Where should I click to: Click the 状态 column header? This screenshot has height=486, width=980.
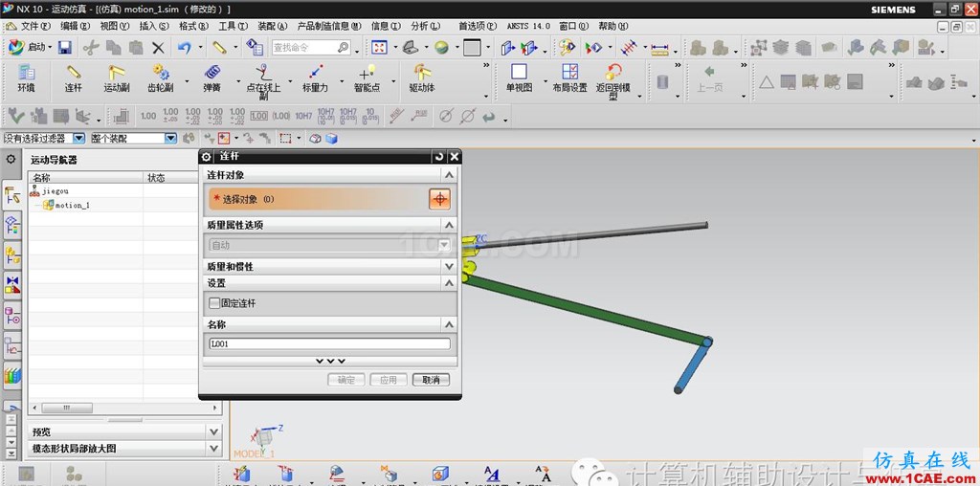click(170, 178)
